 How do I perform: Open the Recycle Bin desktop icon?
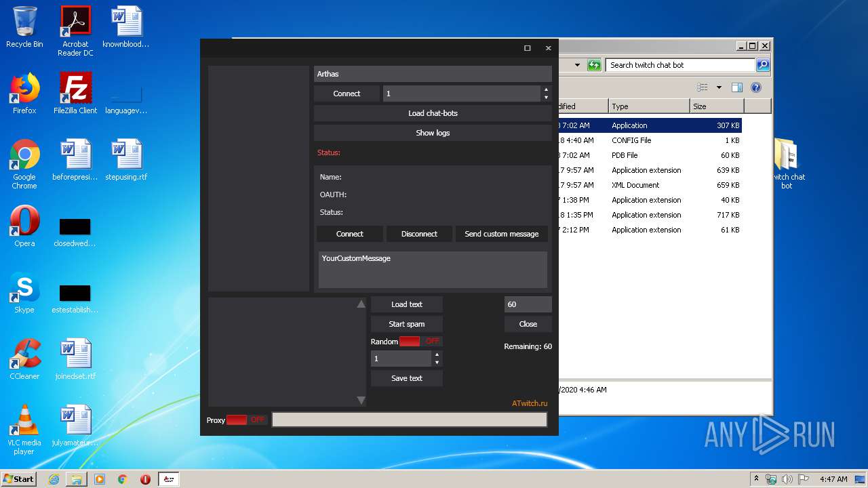24,27
